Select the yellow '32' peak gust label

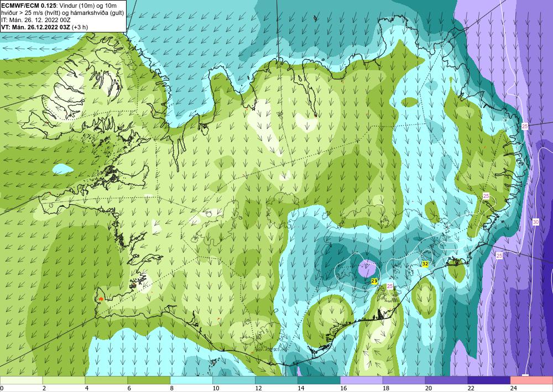[425, 264]
